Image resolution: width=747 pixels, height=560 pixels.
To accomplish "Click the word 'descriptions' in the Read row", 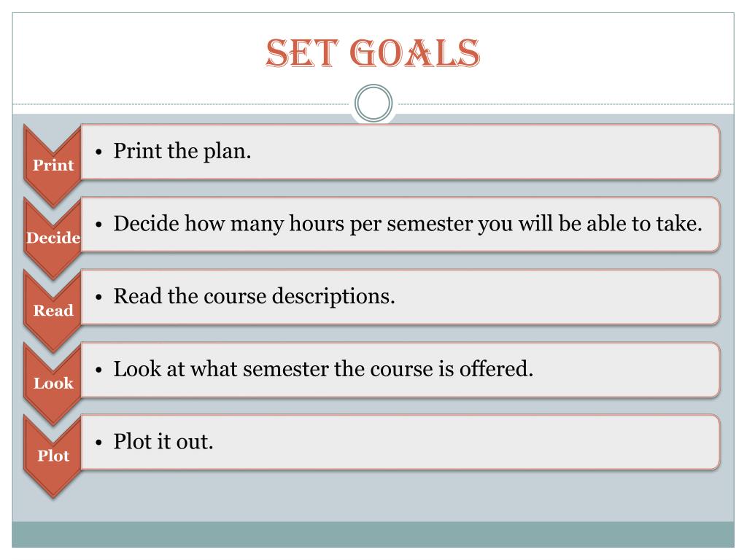I will pos(330,297).
